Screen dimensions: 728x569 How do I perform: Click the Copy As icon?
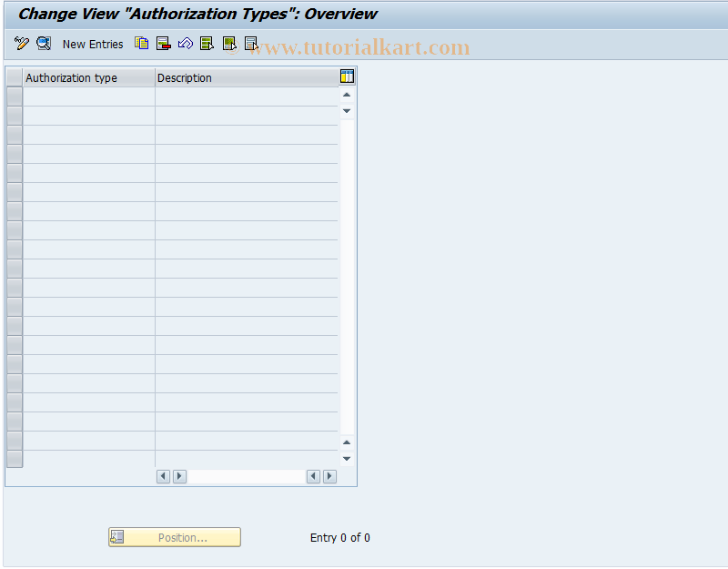click(x=142, y=44)
